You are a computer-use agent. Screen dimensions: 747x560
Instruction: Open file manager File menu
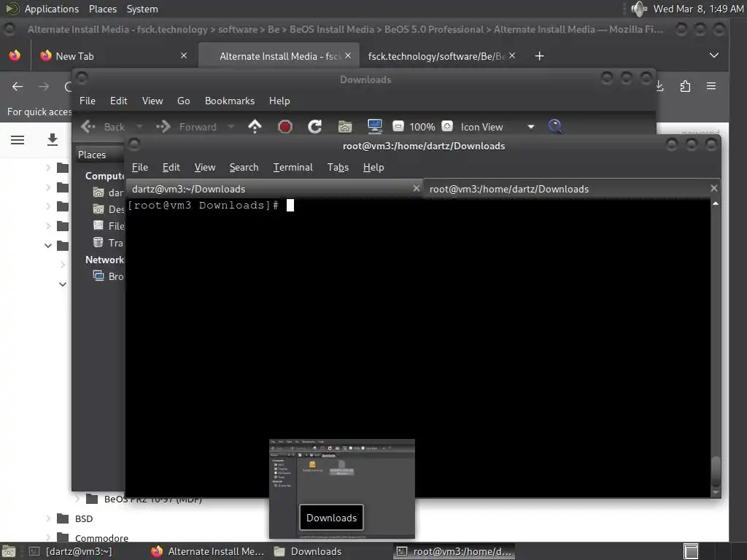point(88,101)
